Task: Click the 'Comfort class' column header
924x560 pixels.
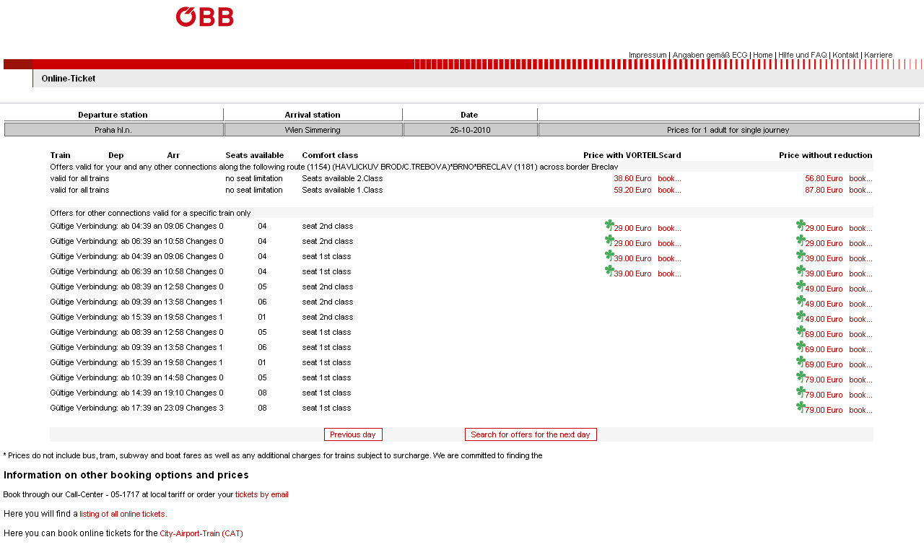Action: (330, 155)
